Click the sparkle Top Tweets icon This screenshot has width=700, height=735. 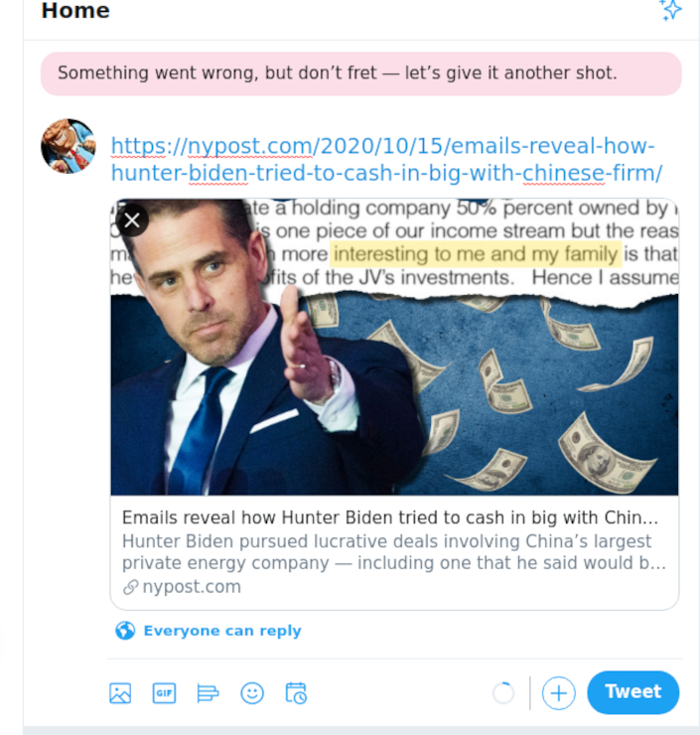pyautogui.click(x=670, y=11)
